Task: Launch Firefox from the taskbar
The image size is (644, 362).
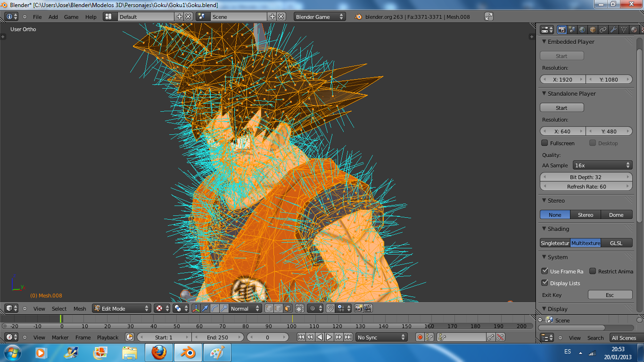Action: pos(159,353)
